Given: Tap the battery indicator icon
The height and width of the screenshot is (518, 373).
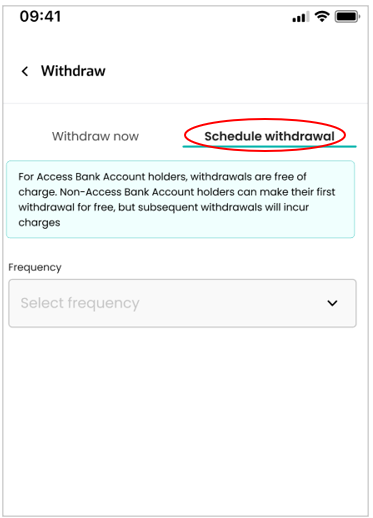Looking at the screenshot, I should point(347,16).
